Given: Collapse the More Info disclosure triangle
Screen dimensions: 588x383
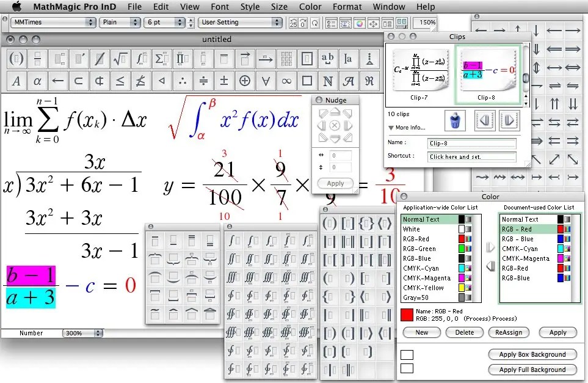Looking at the screenshot, I should click(391, 128).
